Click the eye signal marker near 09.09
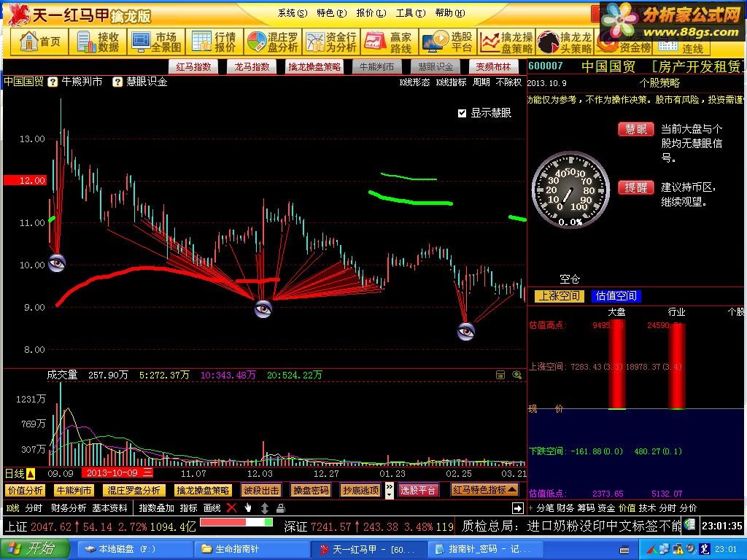 tap(57, 262)
